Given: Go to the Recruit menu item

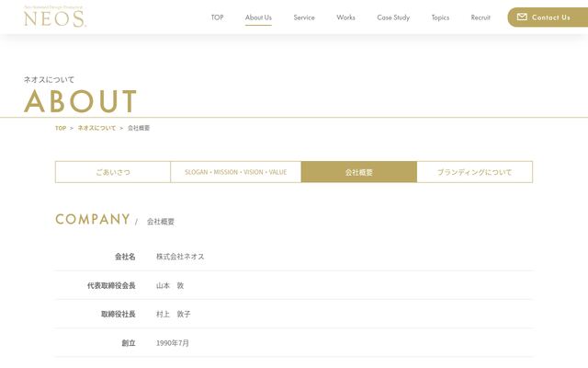Looking at the screenshot, I should [x=481, y=17].
